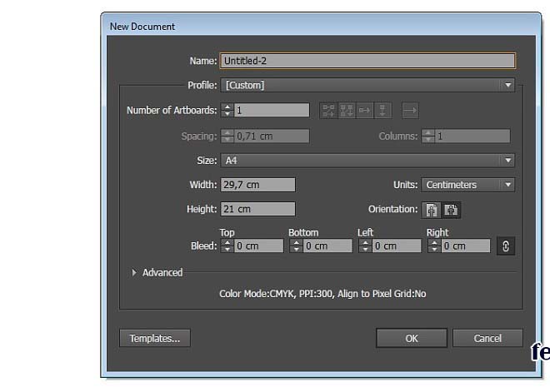This screenshot has height=392, width=550.
Task: Click the Number of Artboards value field
Action: pos(272,111)
